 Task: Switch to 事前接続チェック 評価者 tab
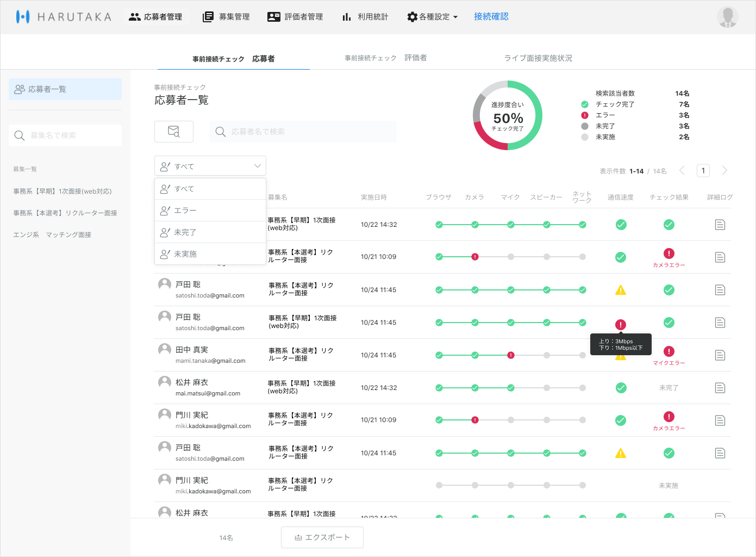[385, 58]
